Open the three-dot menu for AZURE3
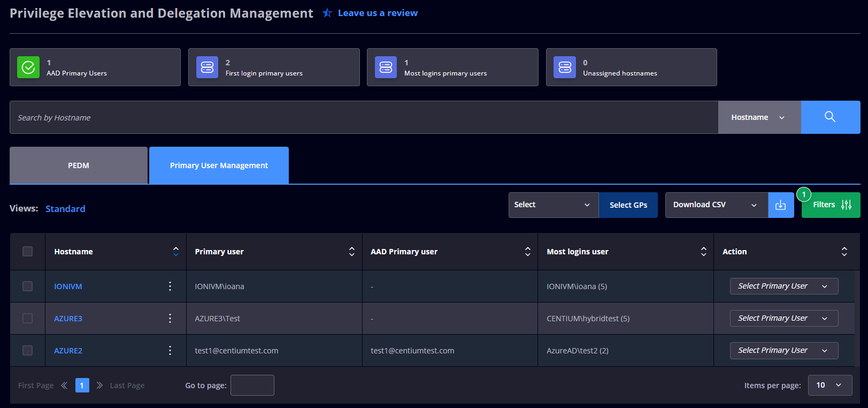The height and width of the screenshot is (408, 868). (x=170, y=319)
